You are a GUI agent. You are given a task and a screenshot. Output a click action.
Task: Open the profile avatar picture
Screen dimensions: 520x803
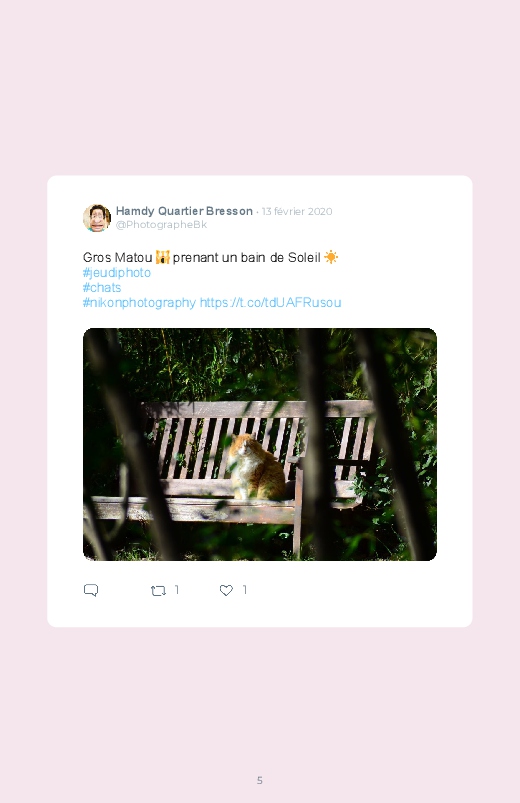[x=97, y=218]
